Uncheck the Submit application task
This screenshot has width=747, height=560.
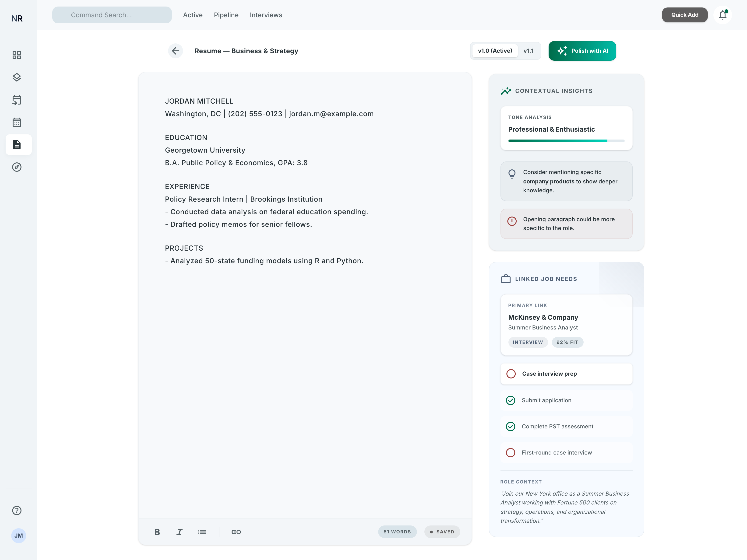511,400
